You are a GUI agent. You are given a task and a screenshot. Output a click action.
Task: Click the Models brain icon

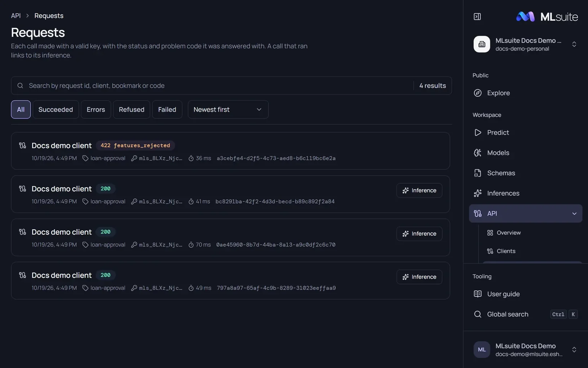[477, 153]
